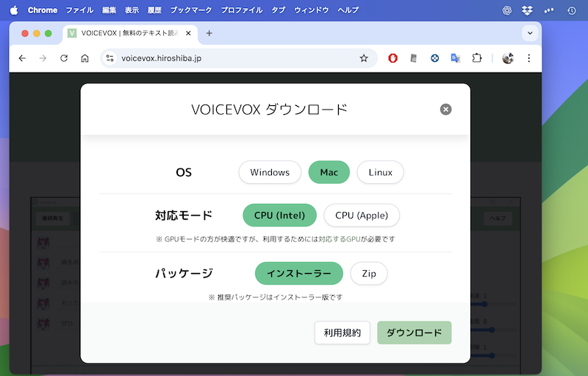Image resolution: width=588 pixels, height=376 pixels.
Task: Select the VOICEVOX browser tab
Action: 130,33
